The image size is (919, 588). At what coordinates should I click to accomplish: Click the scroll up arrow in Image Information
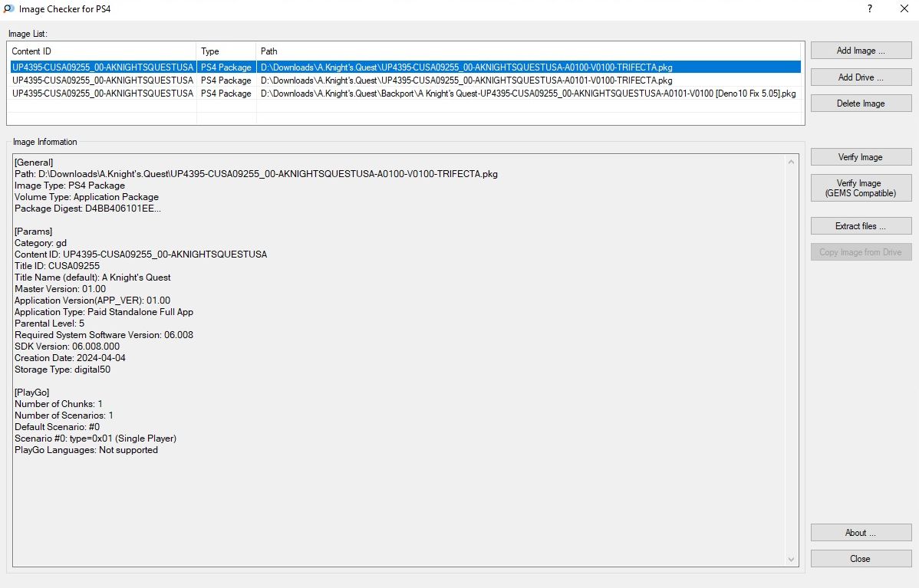pyautogui.click(x=791, y=162)
